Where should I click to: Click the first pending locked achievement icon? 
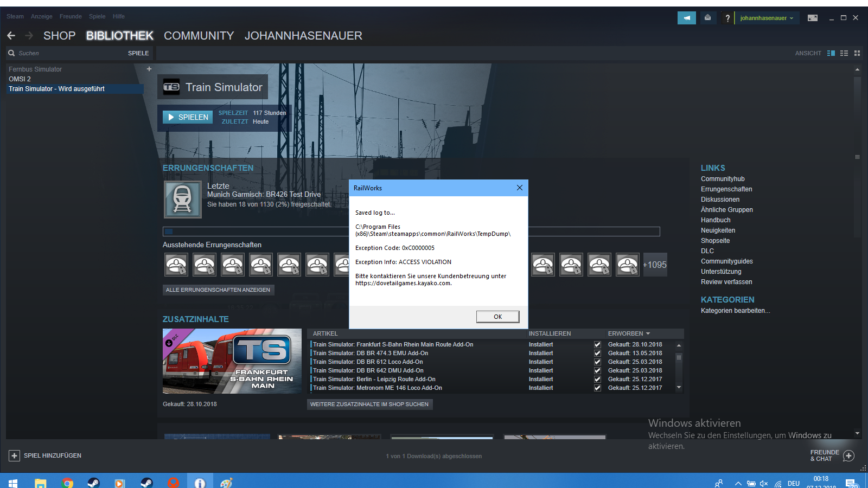point(176,265)
